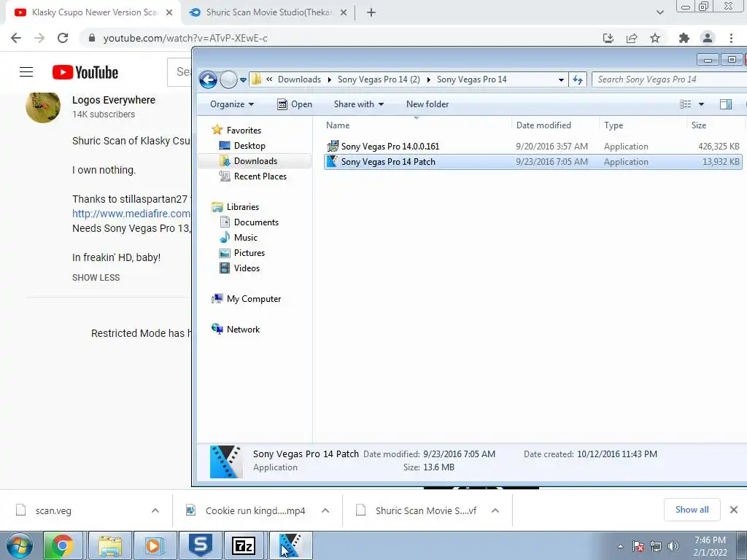Viewport: 747px width, 560px height.
Task: Click the YouTube logo
Action: [85, 72]
